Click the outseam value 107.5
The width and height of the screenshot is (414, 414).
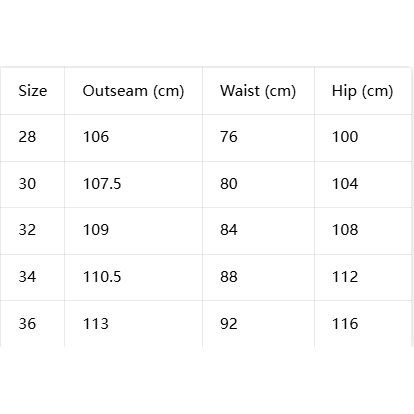[102, 184]
